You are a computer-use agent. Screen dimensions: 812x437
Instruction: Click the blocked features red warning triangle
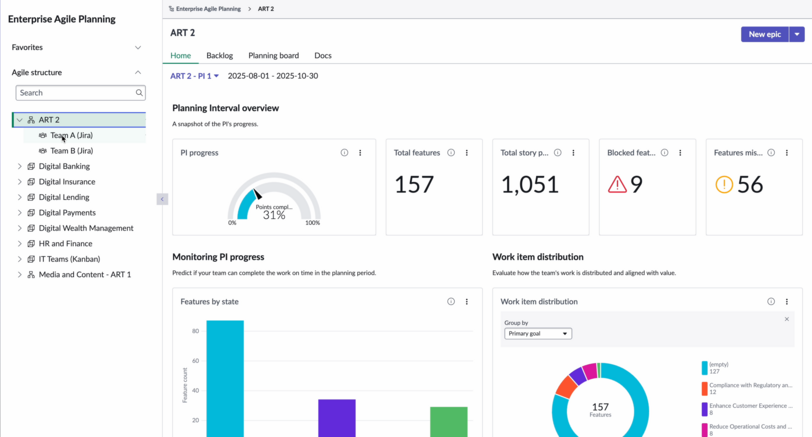[x=617, y=184]
